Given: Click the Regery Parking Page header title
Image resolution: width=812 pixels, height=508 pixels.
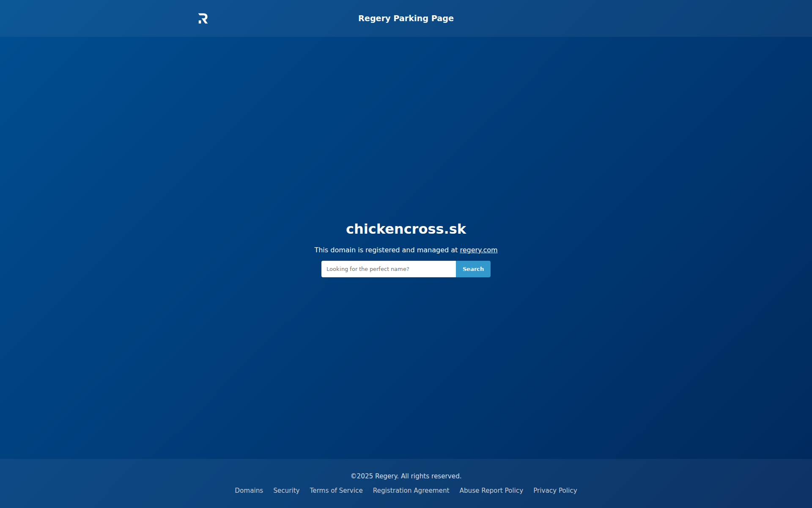Looking at the screenshot, I should (x=406, y=18).
